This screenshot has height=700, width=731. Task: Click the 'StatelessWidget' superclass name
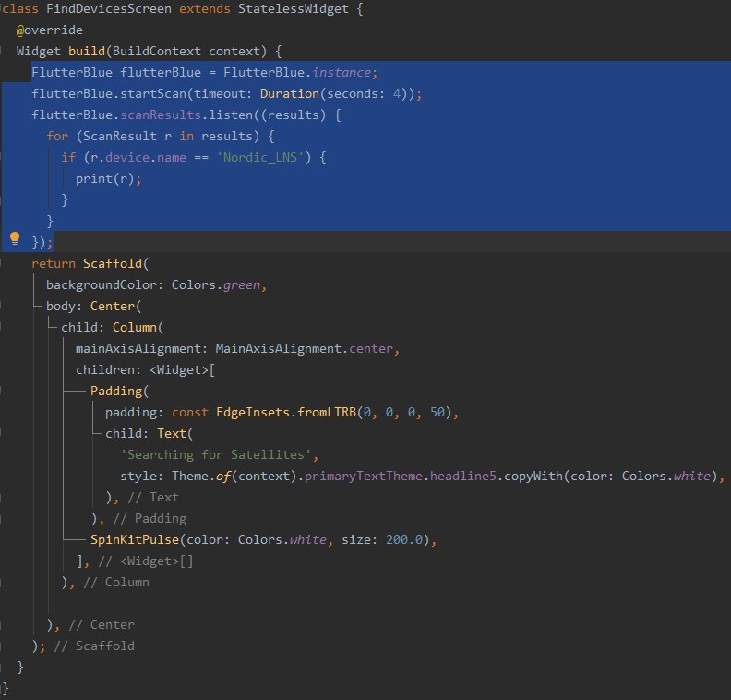[294, 9]
